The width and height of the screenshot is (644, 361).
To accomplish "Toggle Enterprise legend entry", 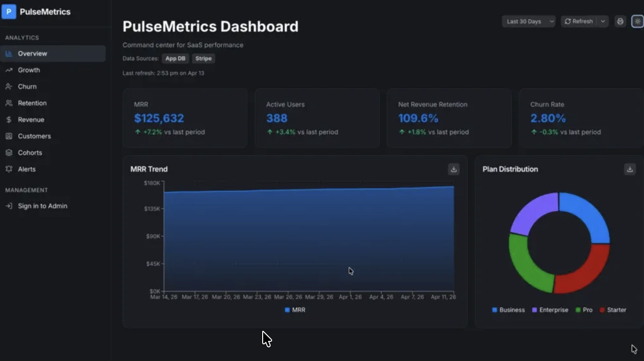I will click(x=550, y=310).
